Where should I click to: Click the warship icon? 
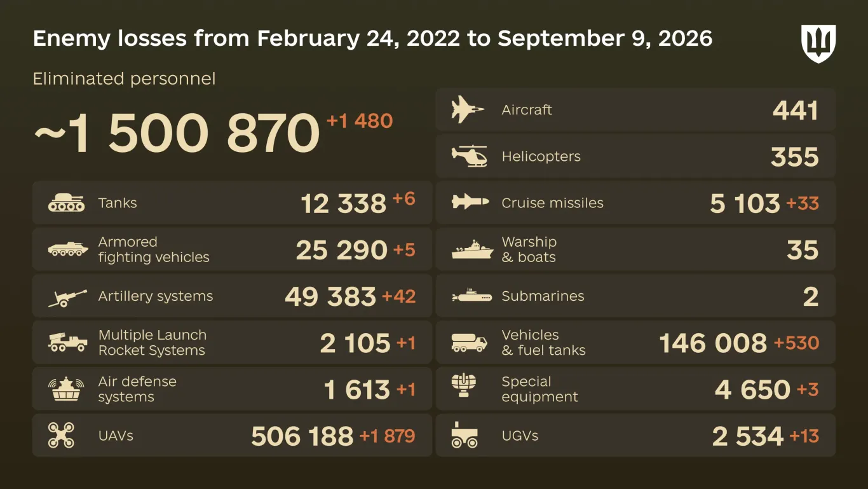coord(472,249)
